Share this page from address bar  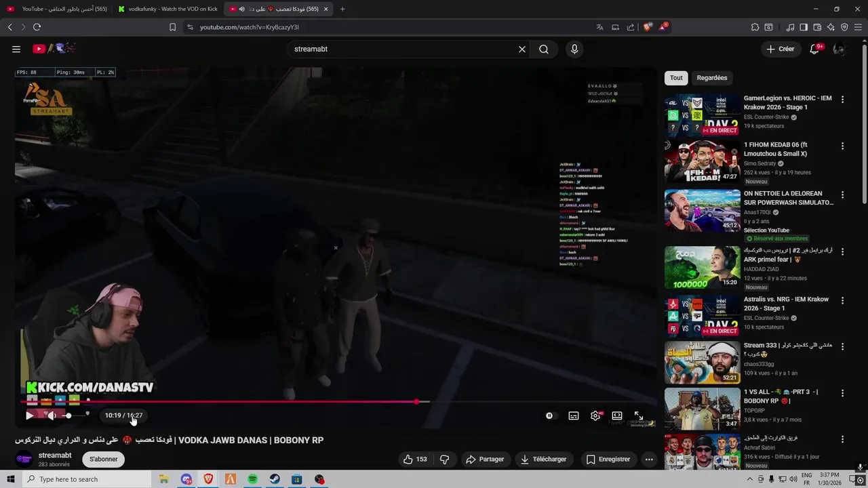[x=631, y=27]
